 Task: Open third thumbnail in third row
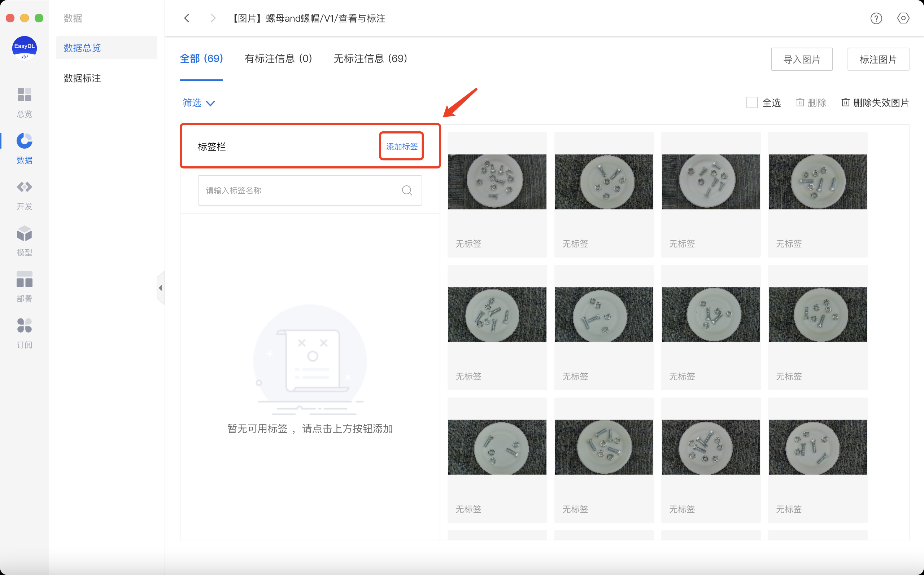711,447
